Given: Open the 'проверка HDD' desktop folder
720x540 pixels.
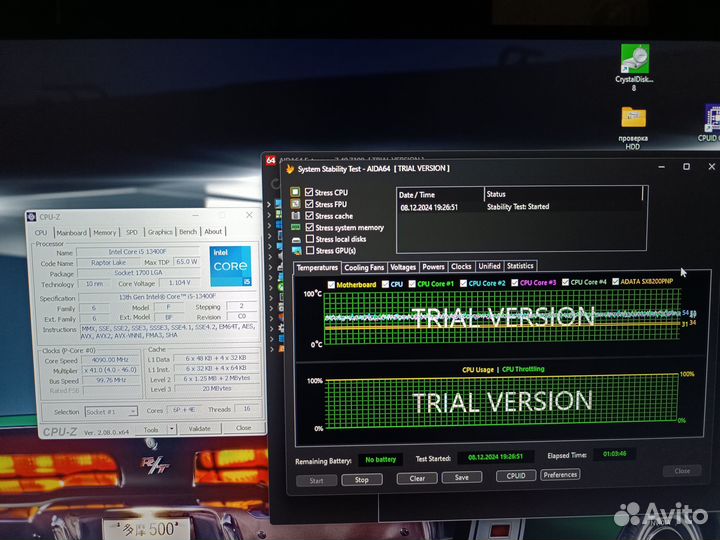Looking at the screenshot, I should coord(632,118).
